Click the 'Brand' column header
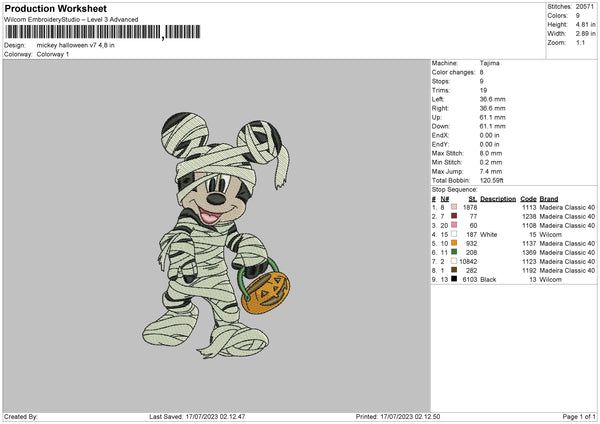Screen dimensions: 600x424 [x=549, y=199]
